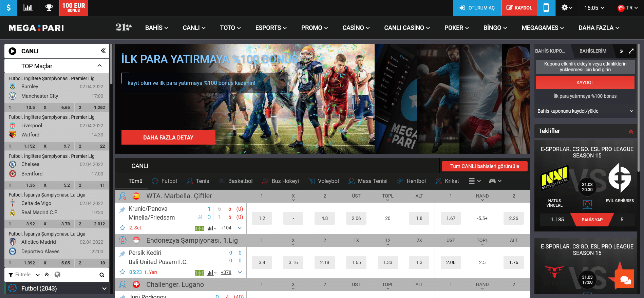The height and width of the screenshot is (298, 644).
Task: Open the settings gear menu
Action: click(x=567, y=8)
